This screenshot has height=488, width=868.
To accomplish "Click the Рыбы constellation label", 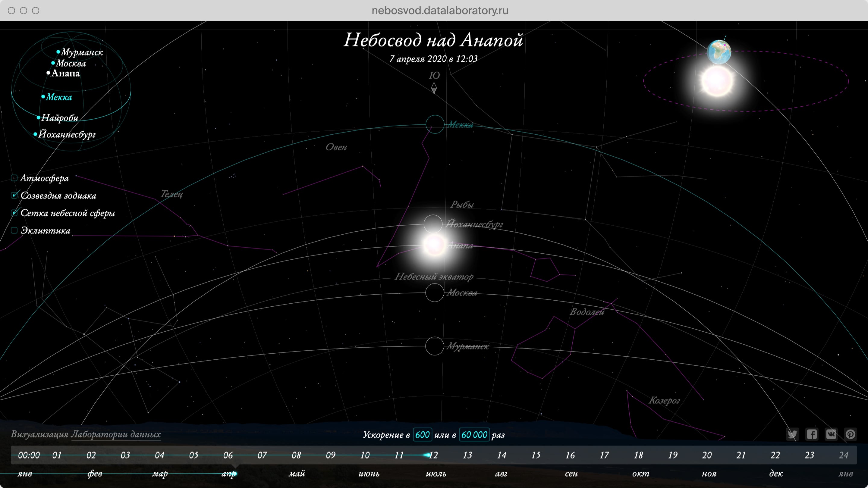I will pos(462,205).
